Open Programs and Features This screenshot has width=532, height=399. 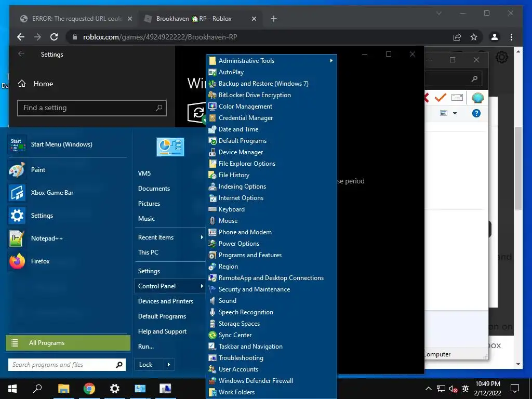pyautogui.click(x=271, y=255)
